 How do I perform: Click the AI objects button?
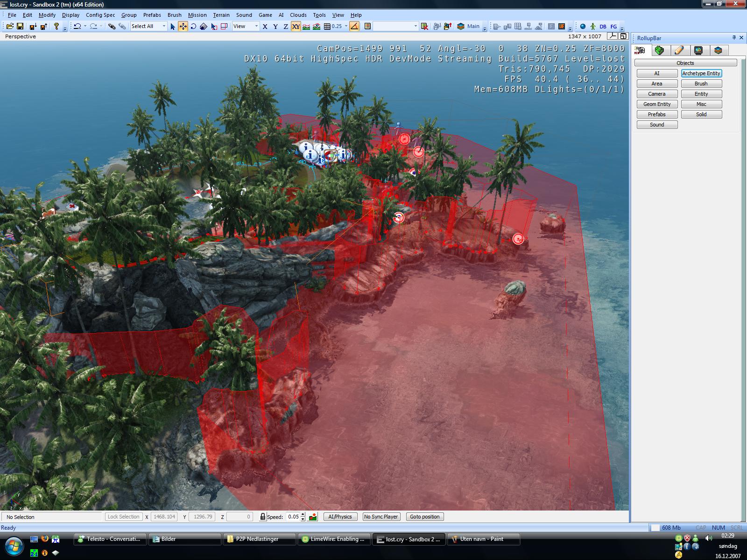657,73
